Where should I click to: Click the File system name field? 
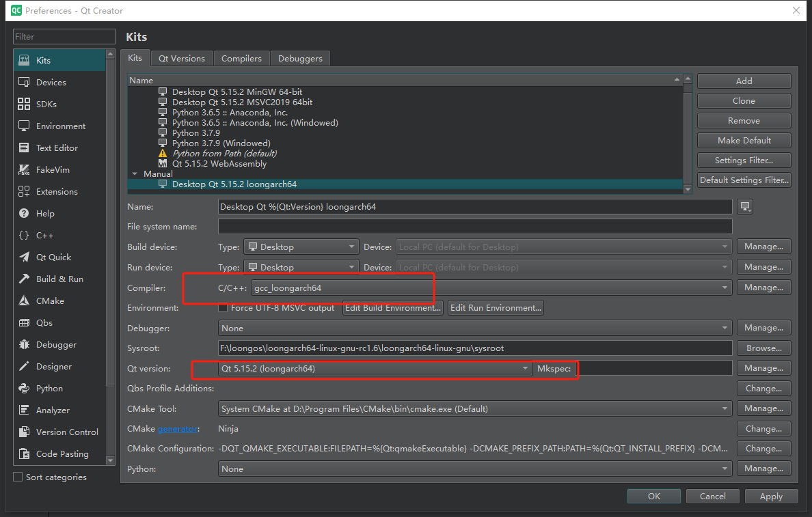[475, 227]
